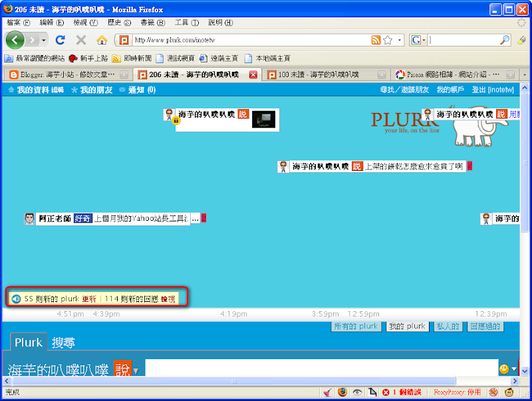The height and width of the screenshot is (401, 532).
Task: Switch to the Picasa 網路相簿 tab
Action: tap(454, 74)
